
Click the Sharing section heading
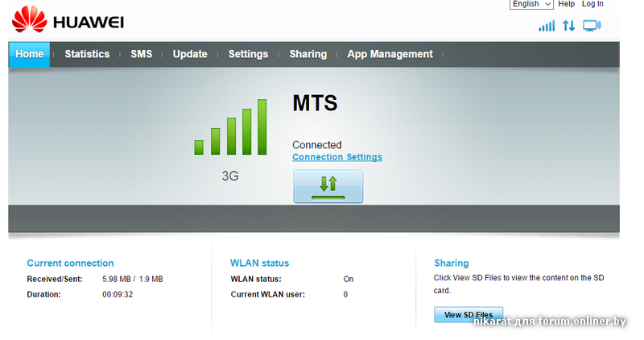[452, 263]
